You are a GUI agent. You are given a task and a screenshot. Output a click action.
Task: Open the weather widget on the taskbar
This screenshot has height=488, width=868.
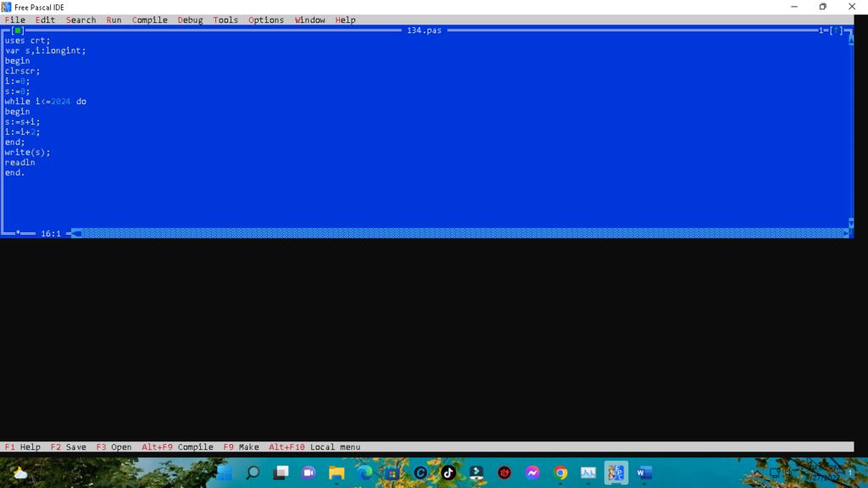[x=20, y=473]
